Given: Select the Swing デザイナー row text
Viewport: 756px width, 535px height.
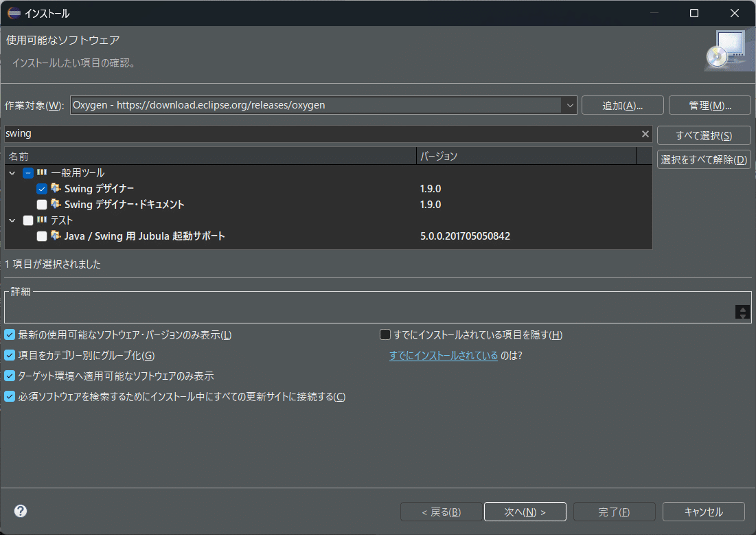Looking at the screenshot, I should pos(100,188).
